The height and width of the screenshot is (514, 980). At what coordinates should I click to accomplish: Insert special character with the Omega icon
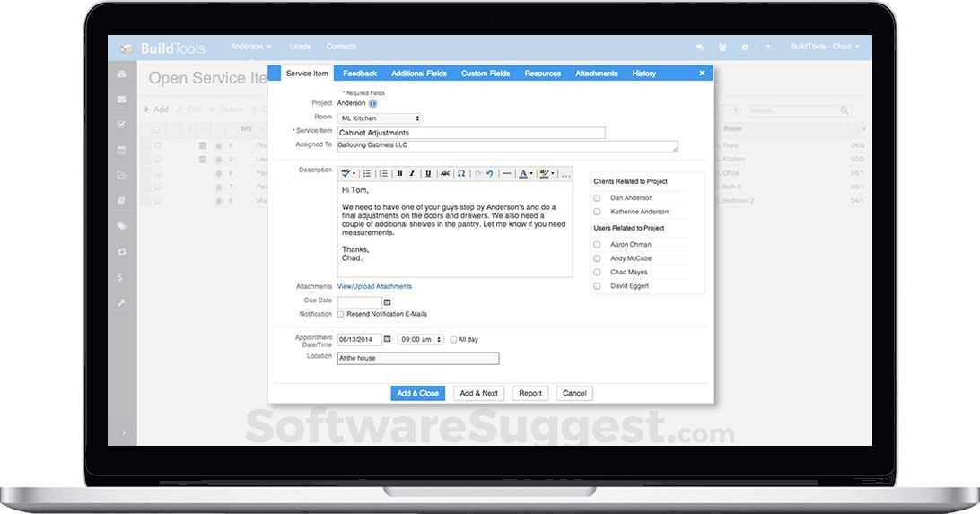coord(461,174)
